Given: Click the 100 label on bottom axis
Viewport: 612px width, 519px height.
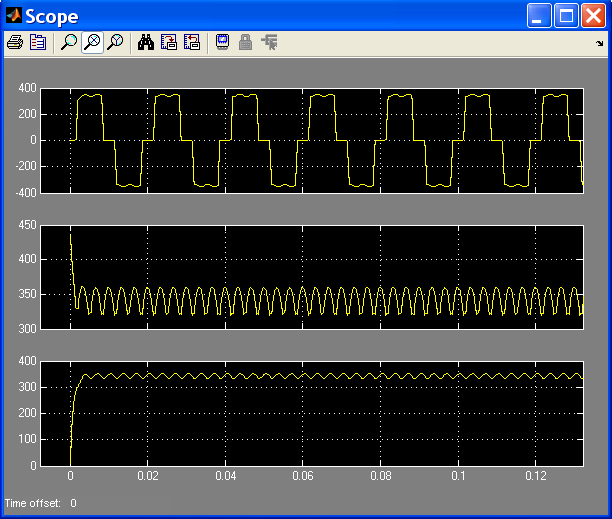Looking at the screenshot, I should [27, 439].
